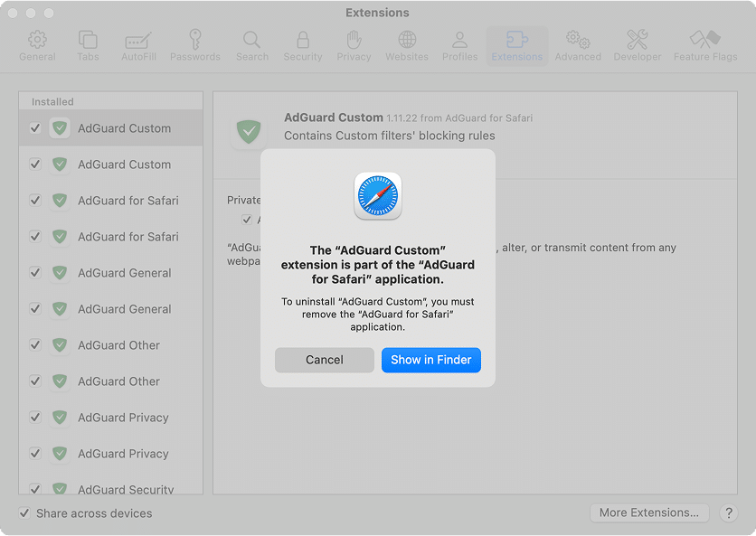
Task: Click the "1.11.22 from AdGuard for Safari" version text
Action: click(x=459, y=118)
